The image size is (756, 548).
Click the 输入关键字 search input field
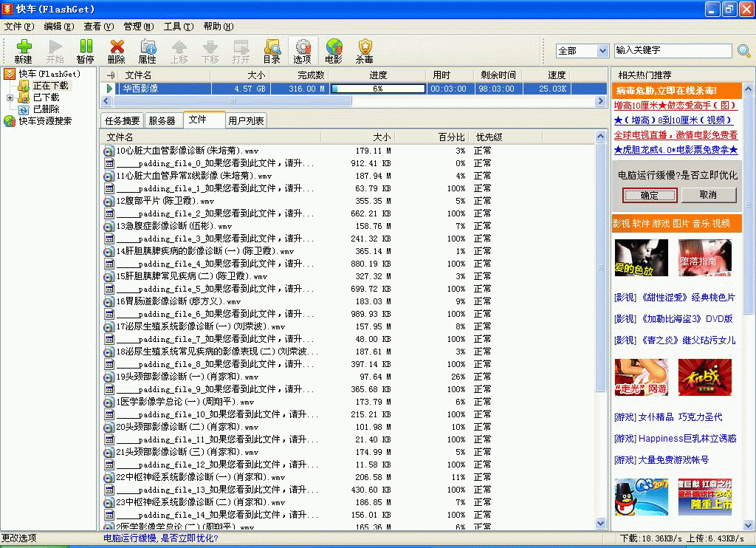(673, 51)
